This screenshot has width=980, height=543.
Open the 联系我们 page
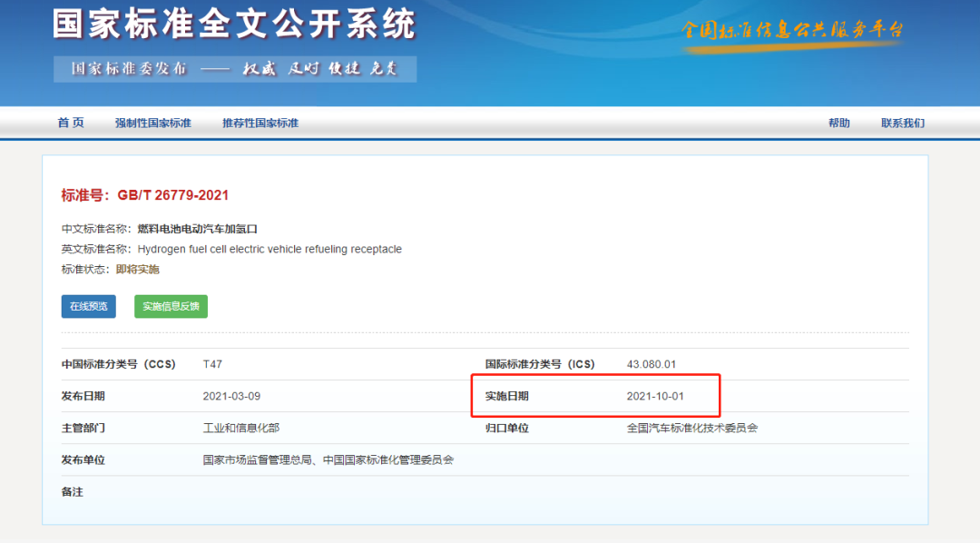[902, 123]
